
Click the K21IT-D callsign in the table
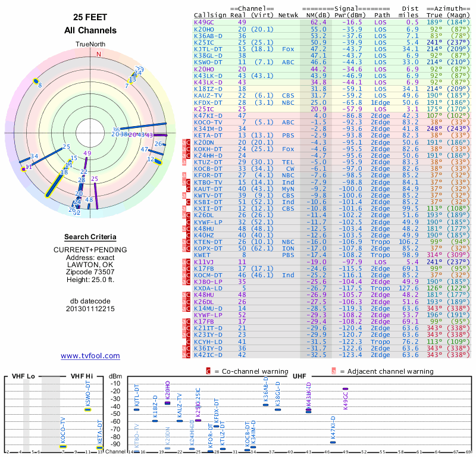point(208,328)
